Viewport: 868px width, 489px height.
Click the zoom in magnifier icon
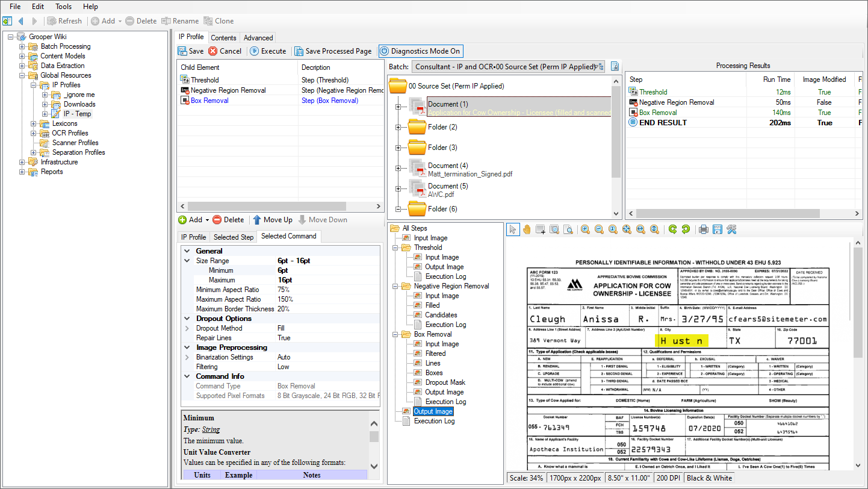coord(585,229)
